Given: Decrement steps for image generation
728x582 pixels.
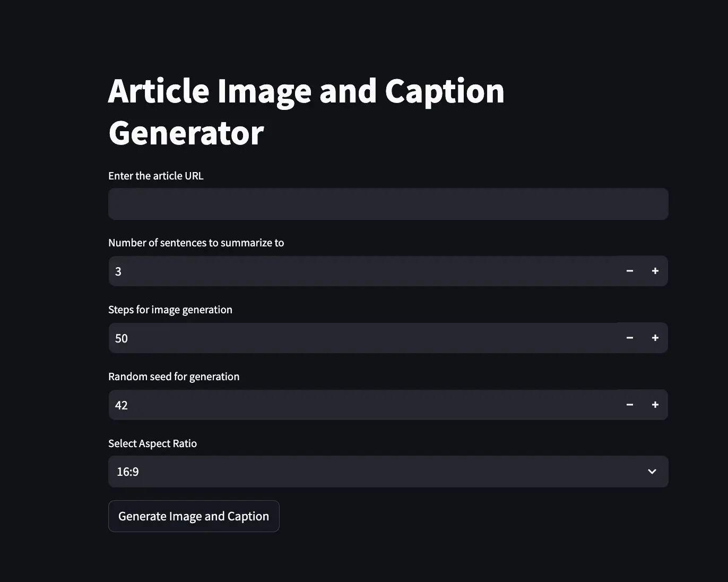Looking at the screenshot, I should pyautogui.click(x=630, y=338).
